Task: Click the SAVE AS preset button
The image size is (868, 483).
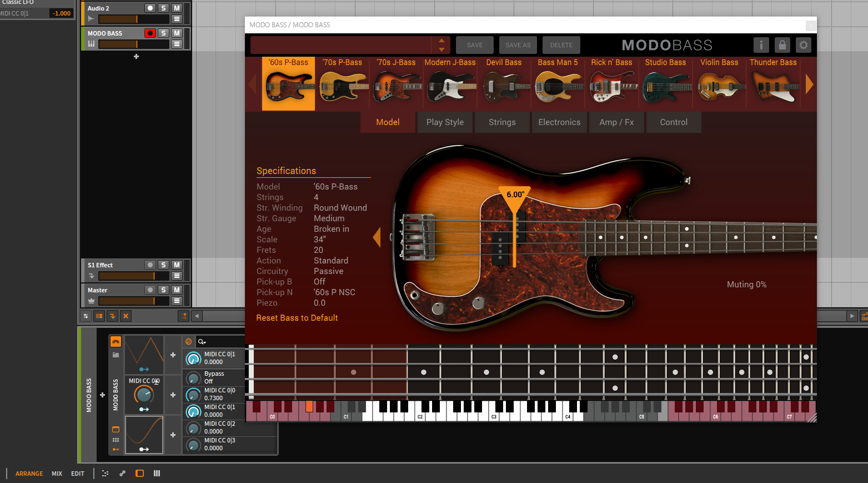Action: (x=518, y=45)
